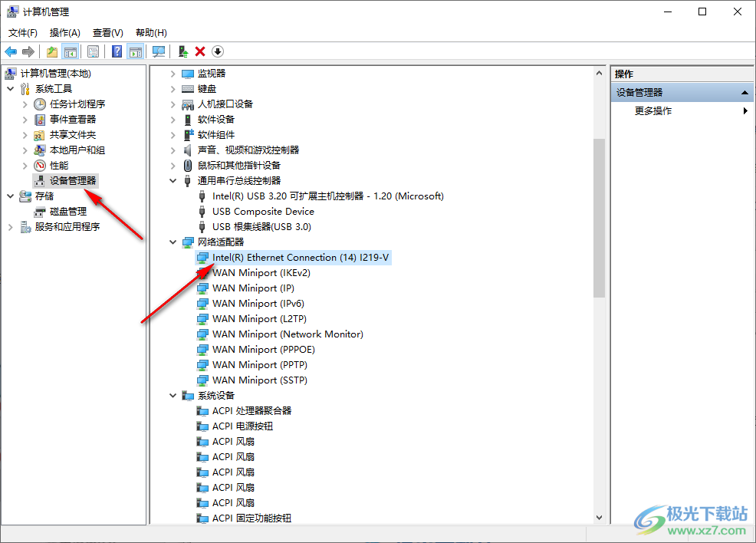Open the 查看(V) menu
The image size is (756, 543).
[x=107, y=33]
